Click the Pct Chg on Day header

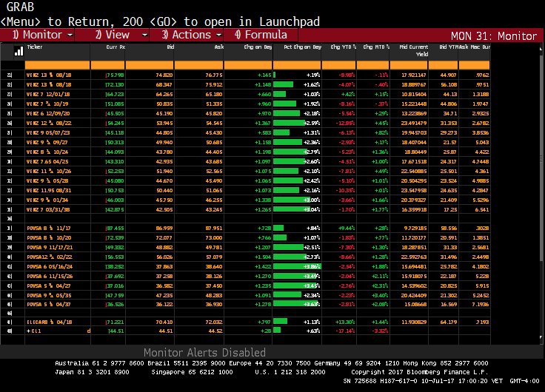[x=302, y=47]
